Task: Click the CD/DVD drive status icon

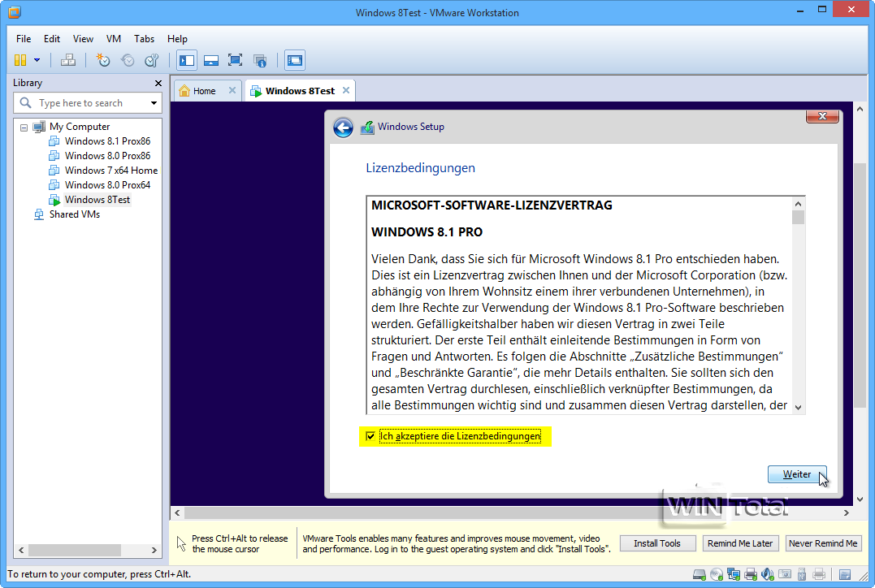Action: pos(717,574)
